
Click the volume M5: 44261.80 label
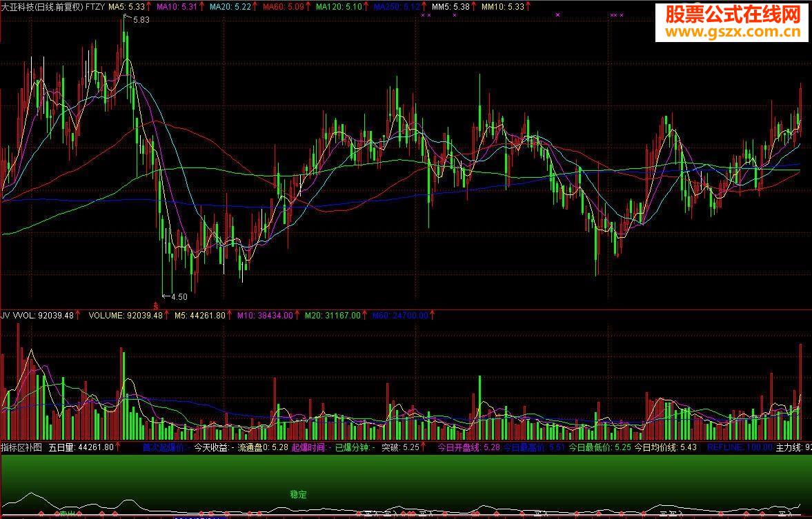[x=200, y=315]
